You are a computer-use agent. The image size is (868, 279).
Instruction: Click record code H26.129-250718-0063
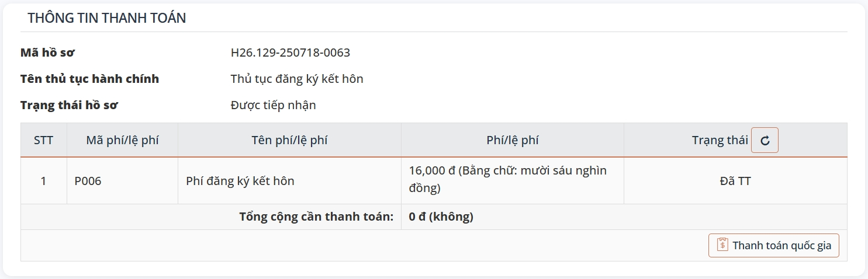point(291,53)
